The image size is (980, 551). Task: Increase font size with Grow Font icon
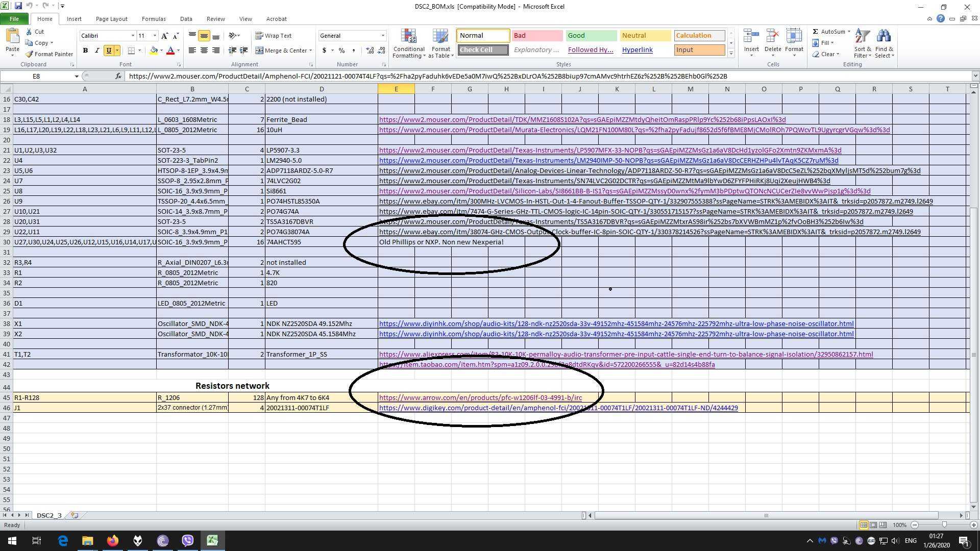[x=164, y=36]
